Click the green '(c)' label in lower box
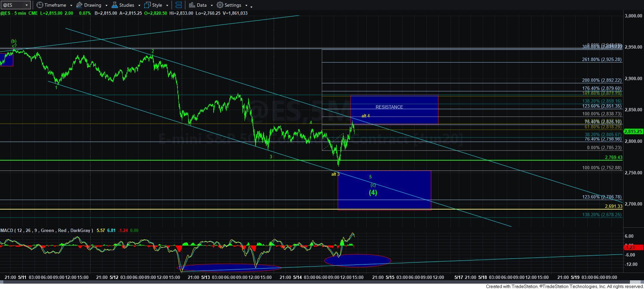 (x=373, y=185)
